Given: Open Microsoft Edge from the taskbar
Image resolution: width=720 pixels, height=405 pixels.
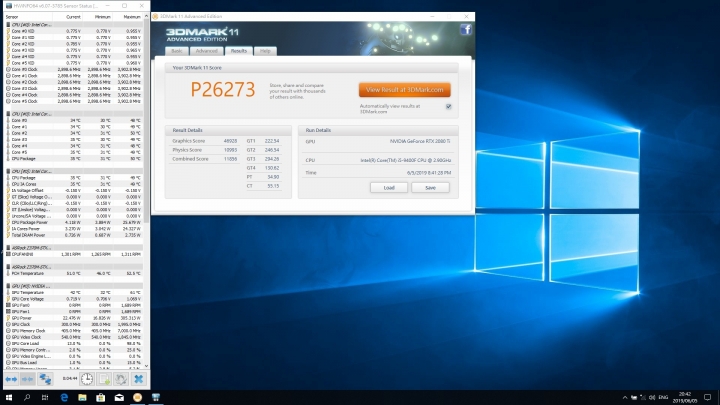Looking at the screenshot, I should (x=64, y=397).
